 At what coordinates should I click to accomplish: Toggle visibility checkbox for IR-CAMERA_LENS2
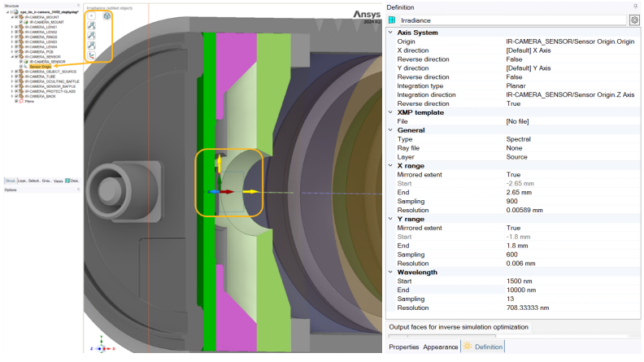(x=16, y=32)
